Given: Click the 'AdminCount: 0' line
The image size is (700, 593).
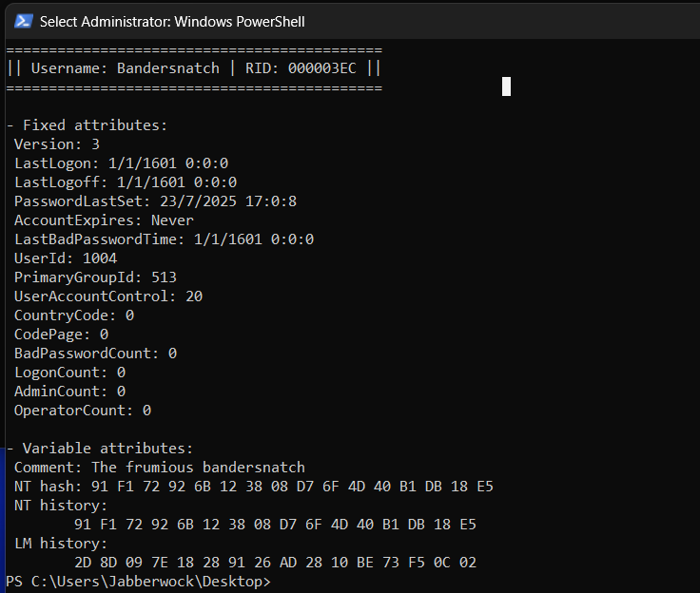Looking at the screenshot, I should 69,392.
